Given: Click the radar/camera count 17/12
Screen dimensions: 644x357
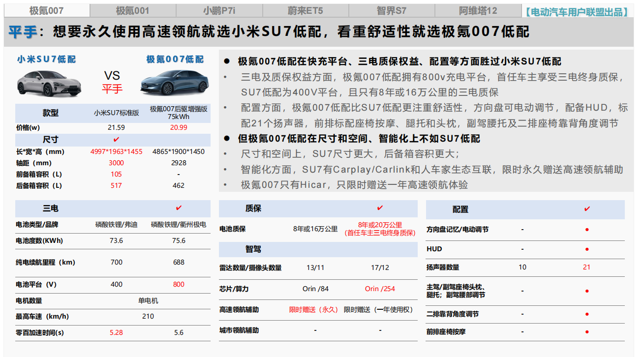Looking at the screenshot, I should 380,268.
